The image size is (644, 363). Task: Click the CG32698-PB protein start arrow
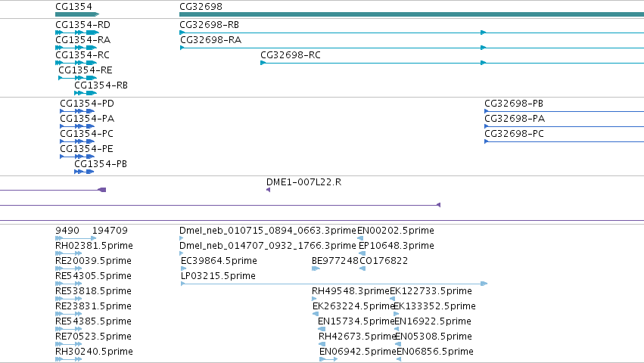(x=487, y=111)
